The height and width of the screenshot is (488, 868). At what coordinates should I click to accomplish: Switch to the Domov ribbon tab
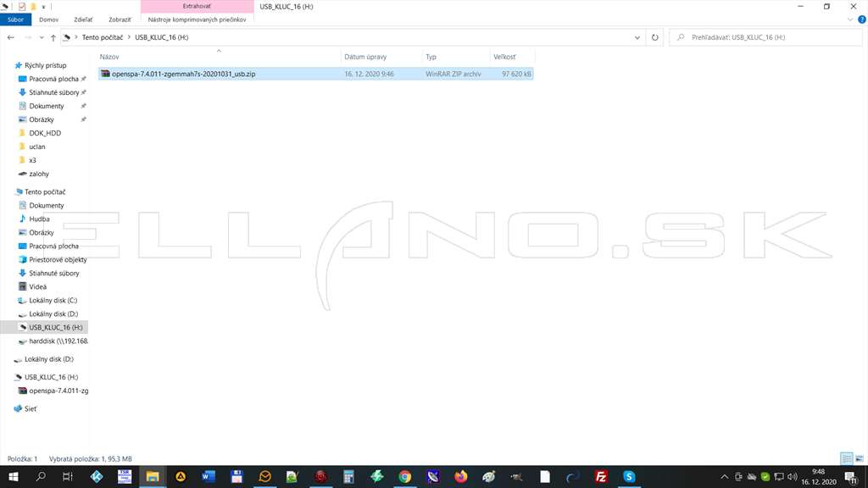48,19
